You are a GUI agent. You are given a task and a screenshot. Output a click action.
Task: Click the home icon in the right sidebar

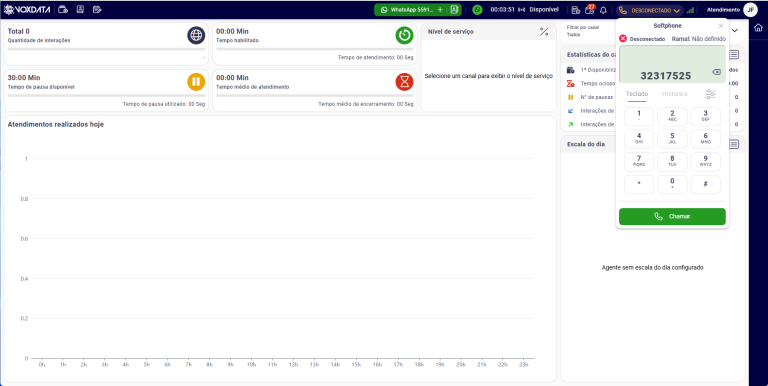[759, 28]
